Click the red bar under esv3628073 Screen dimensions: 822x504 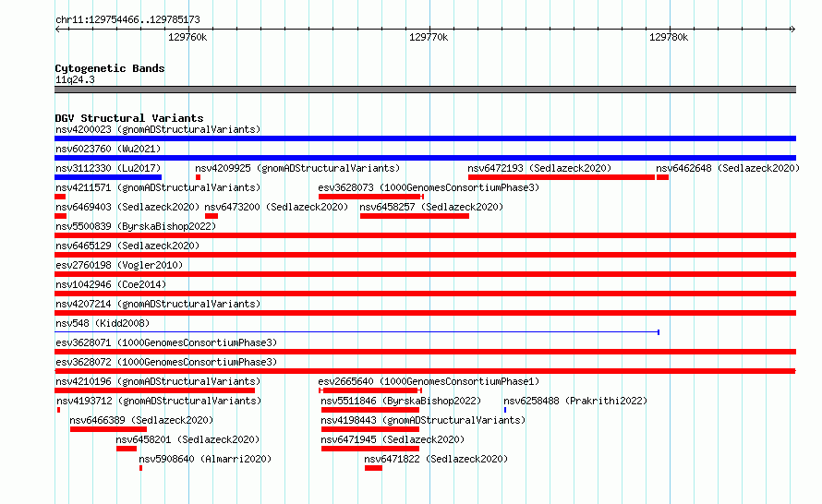tap(370, 197)
